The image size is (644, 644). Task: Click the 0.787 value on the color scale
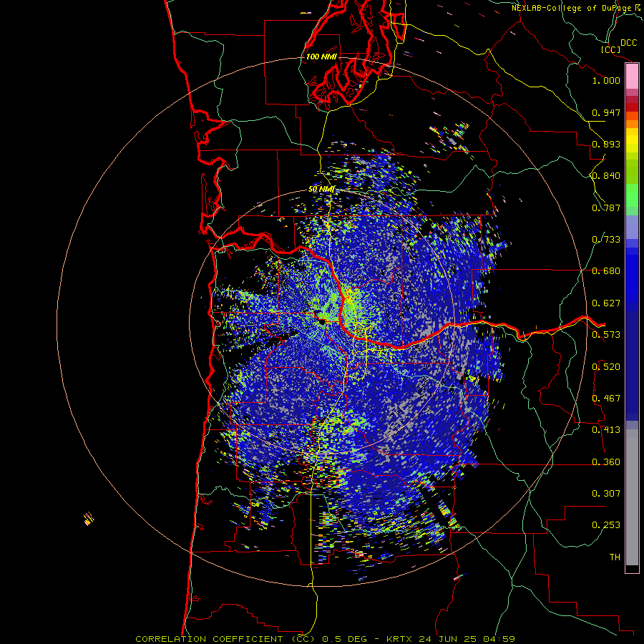pos(606,208)
